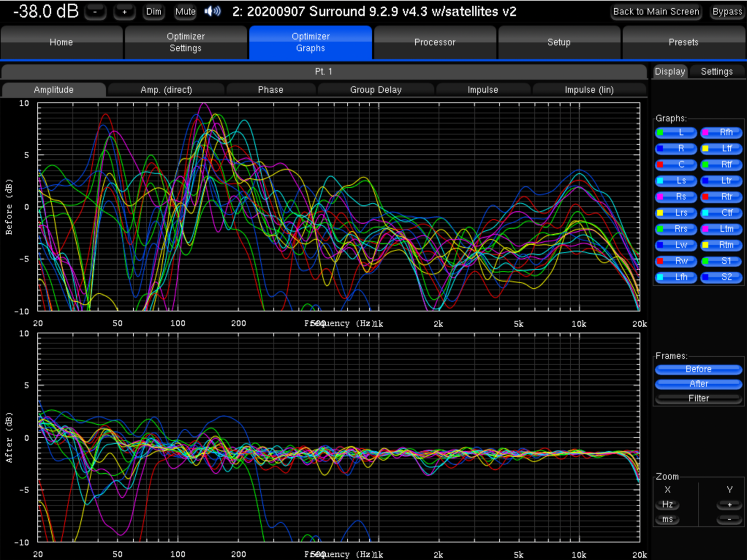Viewport: 747px width, 560px height.
Task: Set X zoom to Hz
Action: click(x=667, y=505)
